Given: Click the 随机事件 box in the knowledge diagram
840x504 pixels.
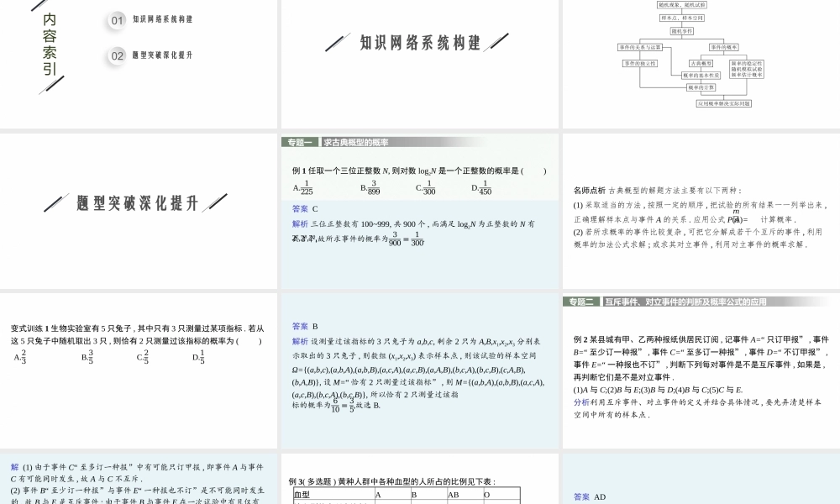Looking at the screenshot, I should (x=681, y=31).
